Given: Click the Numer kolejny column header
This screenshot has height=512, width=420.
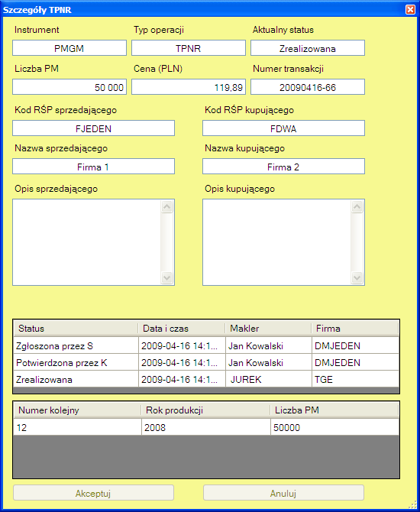Looking at the screenshot, I should click(x=77, y=410).
